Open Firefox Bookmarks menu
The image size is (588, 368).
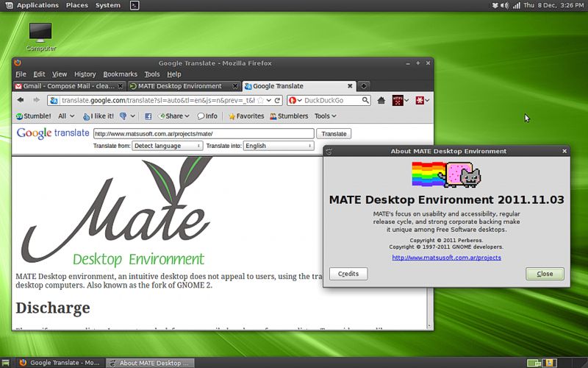120,74
